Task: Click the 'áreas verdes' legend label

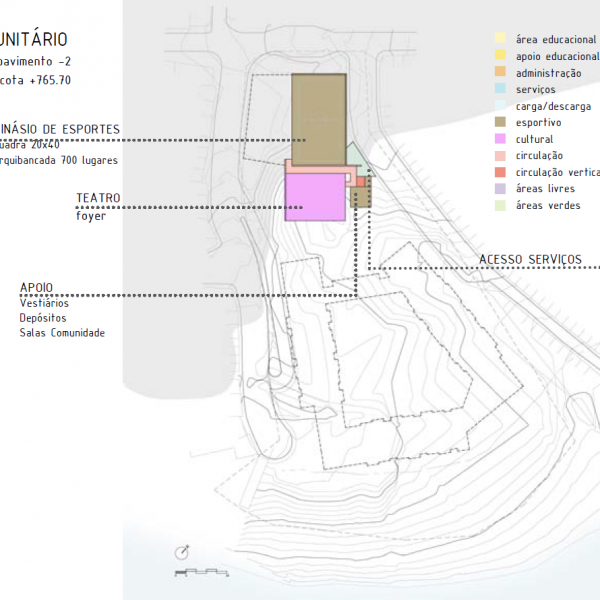Action: [548, 205]
